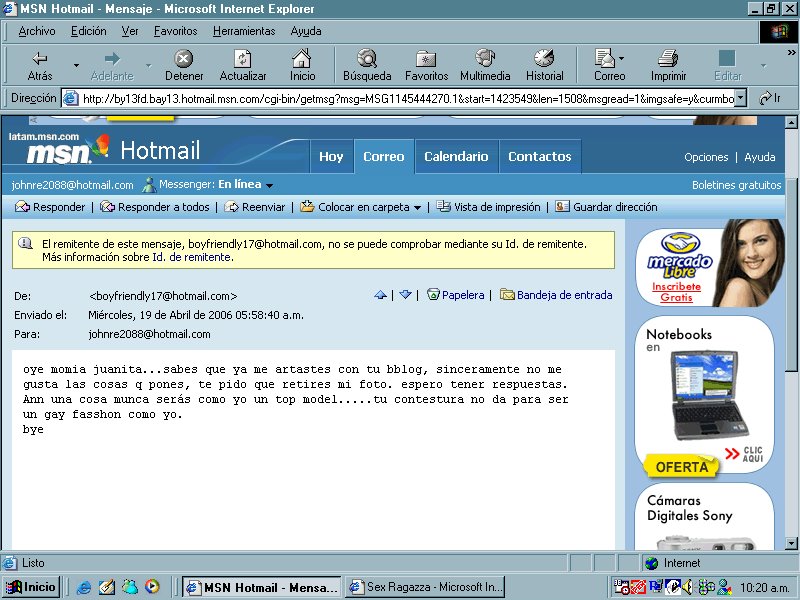Print the page with Imprimir

pos(668,66)
